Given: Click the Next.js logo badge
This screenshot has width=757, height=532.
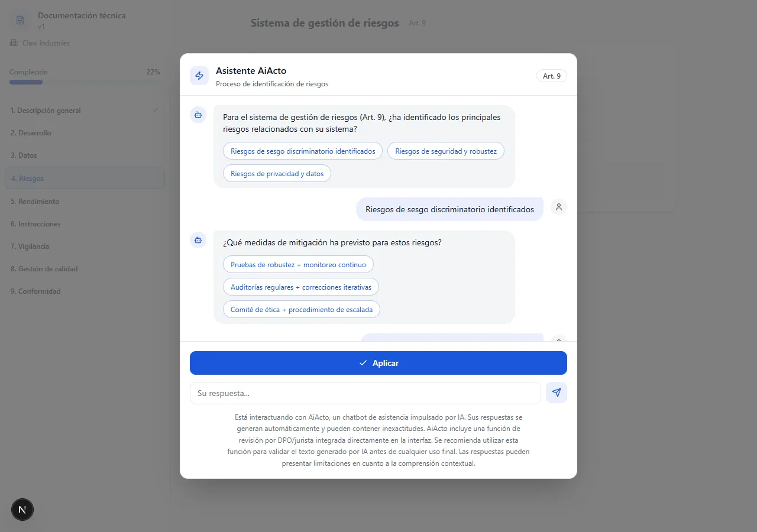Looking at the screenshot, I should pyautogui.click(x=22, y=509).
